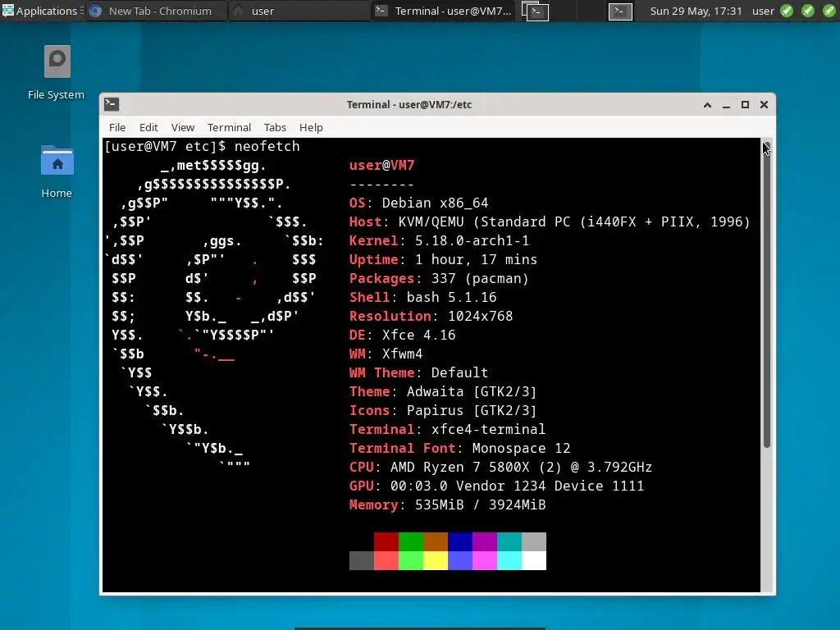Click the neofetch command at the prompt
Viewport: 840px width, 630px height.
pos(267,146)
